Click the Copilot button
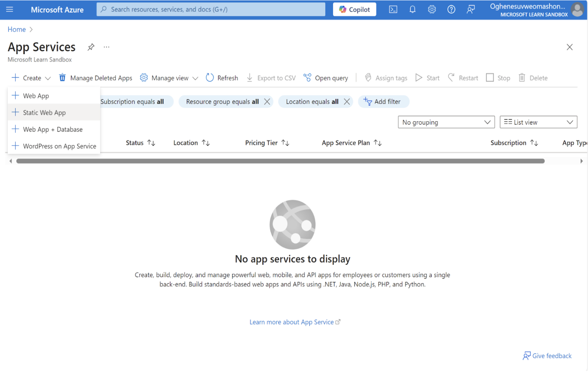Screen dimensions: 588x373 click(x=354, y=10)
